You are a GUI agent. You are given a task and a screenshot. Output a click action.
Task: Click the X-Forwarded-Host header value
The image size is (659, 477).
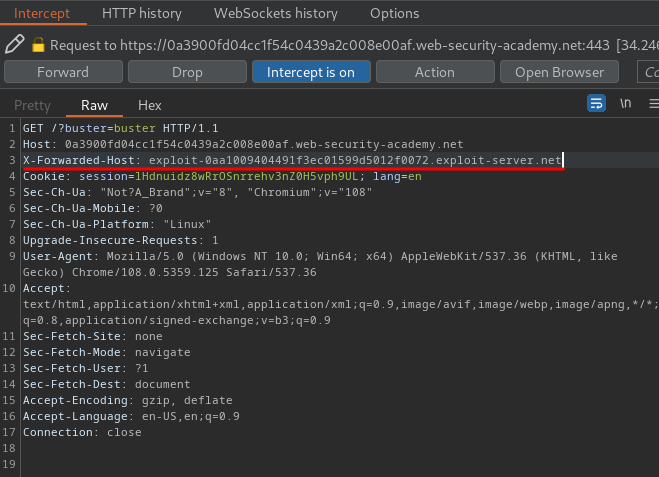[x=355, y=160]
